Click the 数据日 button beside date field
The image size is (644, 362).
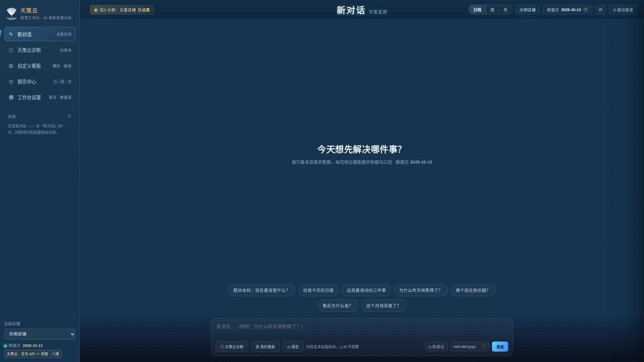click(436, 347)
